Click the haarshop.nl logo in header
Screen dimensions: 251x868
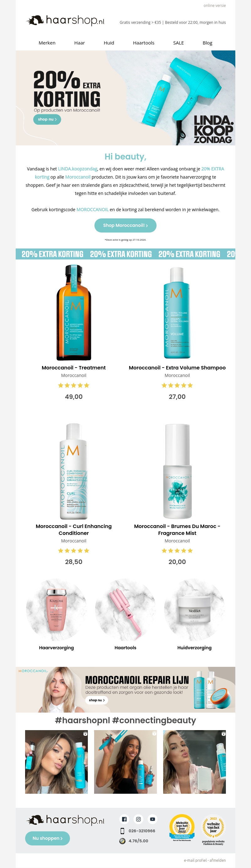(66, 21)
